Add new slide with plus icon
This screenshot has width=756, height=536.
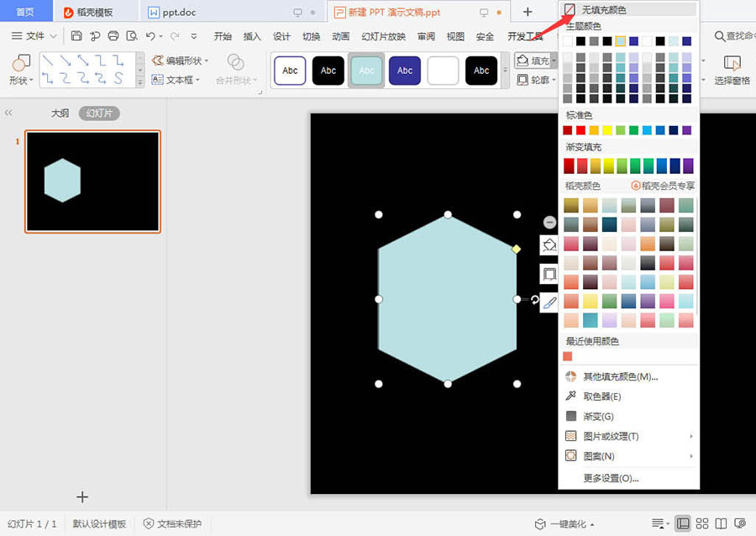click(x=82, y=497)
